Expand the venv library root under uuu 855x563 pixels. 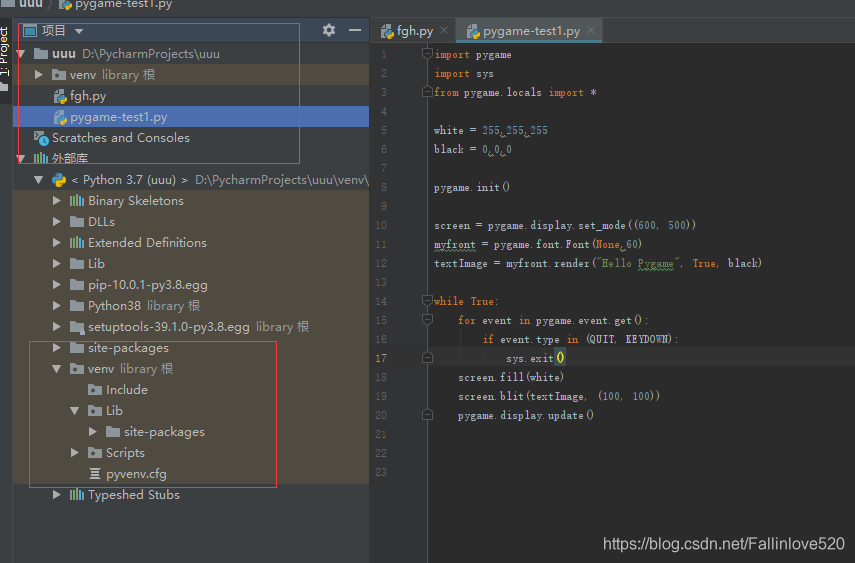click(x=39, y=75)
